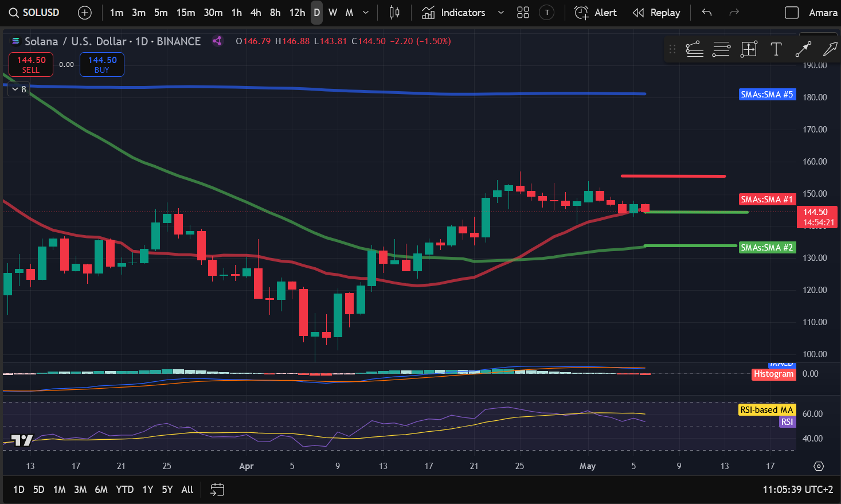The width and height of the screenshot is (841, 504).
Task: Set the date range to 5D
Action: pos(38,490)
